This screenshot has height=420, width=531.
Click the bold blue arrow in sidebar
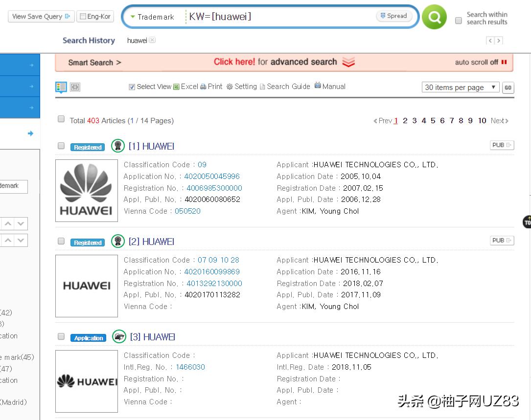click(30, 133)
